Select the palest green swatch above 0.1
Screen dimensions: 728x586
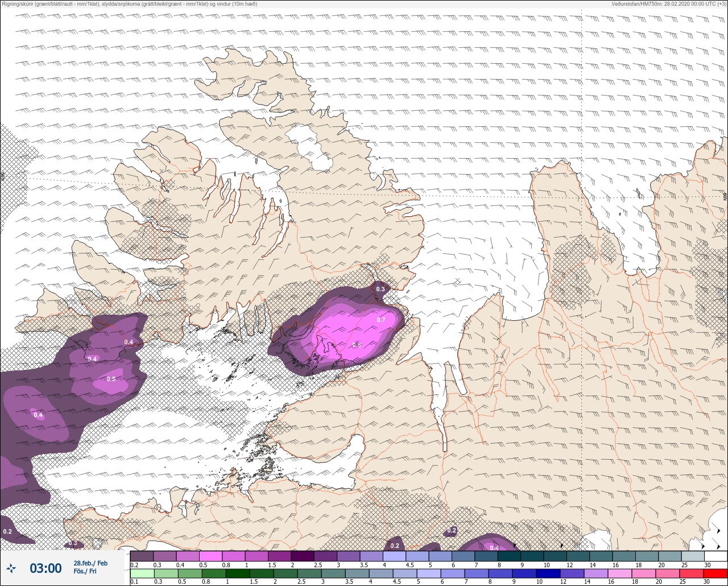pyautogui.click(x=142, y=573)
